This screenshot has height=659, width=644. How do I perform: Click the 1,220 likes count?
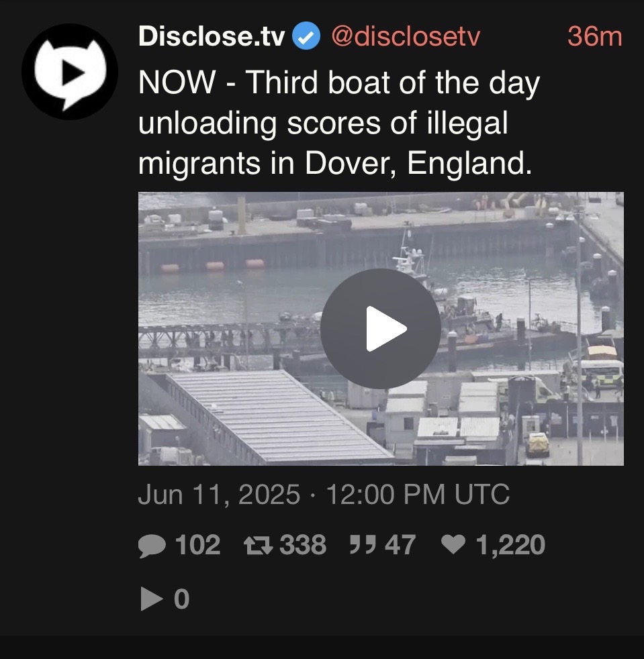[x=510, y=545]
